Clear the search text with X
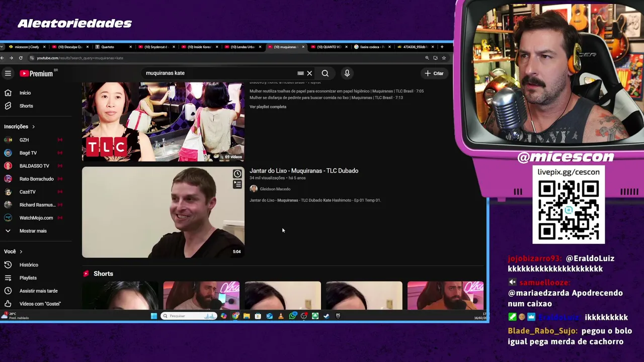The height and width of the screenshot is (362, 644). point(309,73)
